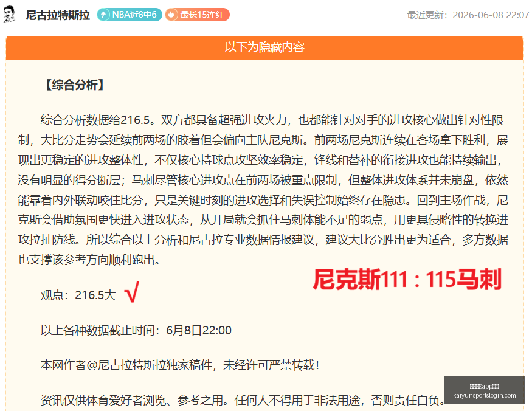Open the author avatar portrait

9,15
